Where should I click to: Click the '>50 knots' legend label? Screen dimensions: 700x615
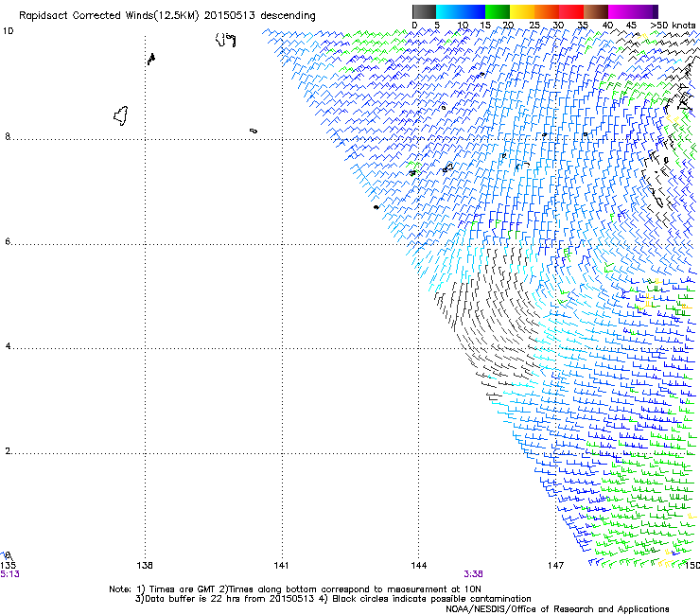[x=673, y=26]
